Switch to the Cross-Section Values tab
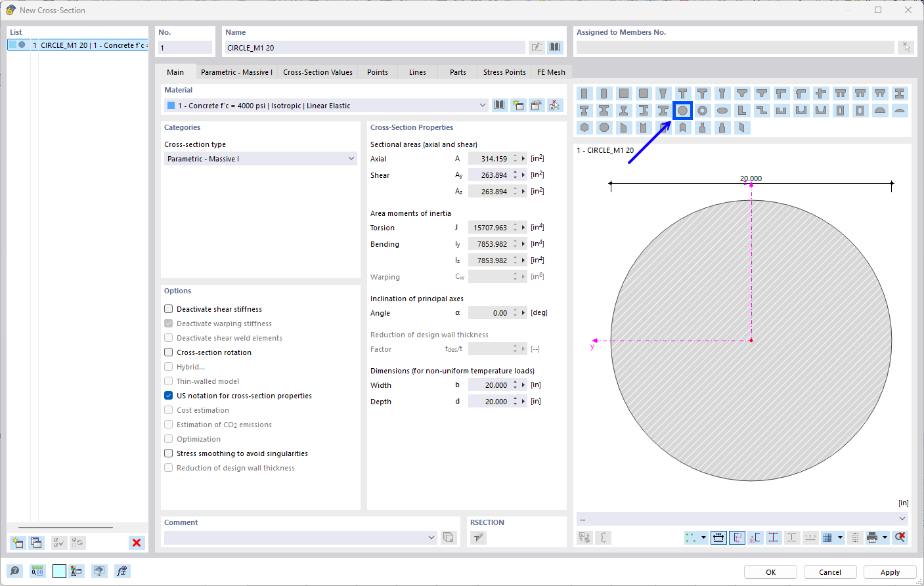Screen dimensions: 924x586 [x=317, y=72]
